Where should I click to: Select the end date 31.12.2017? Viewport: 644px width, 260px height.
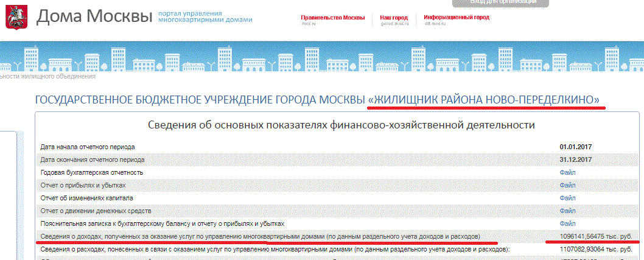pos(575,160)
